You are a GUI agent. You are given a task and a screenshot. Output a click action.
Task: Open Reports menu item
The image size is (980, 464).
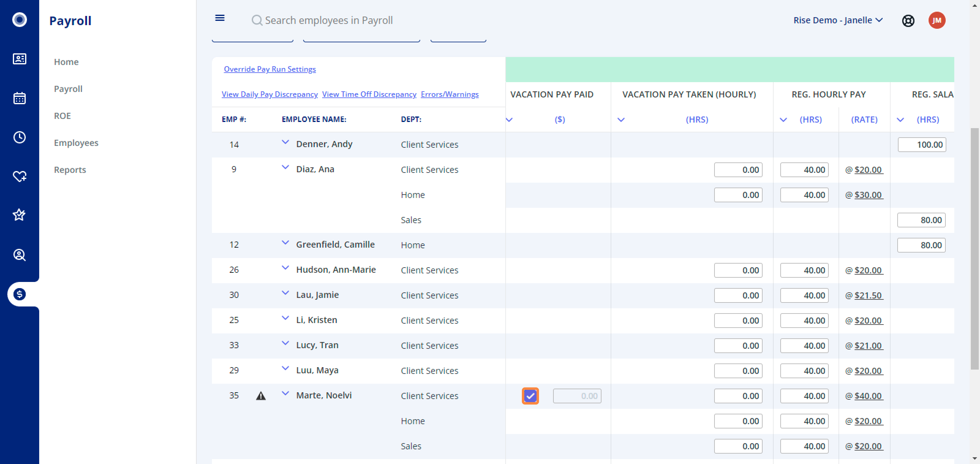[70, 170]
